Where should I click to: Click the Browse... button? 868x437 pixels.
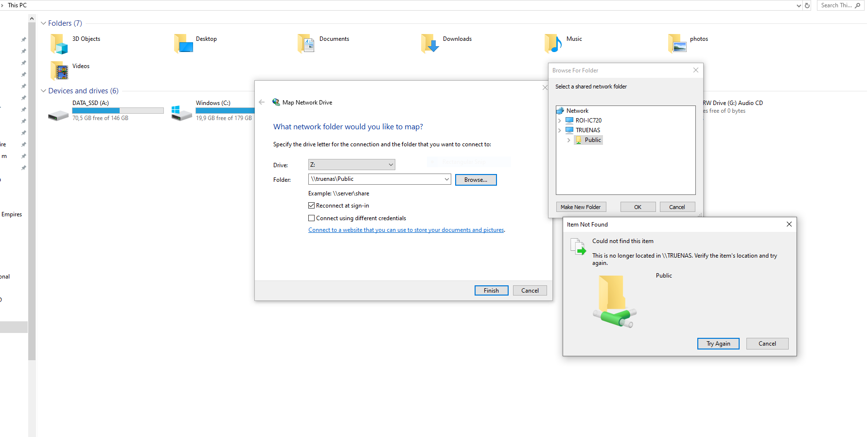476,180
